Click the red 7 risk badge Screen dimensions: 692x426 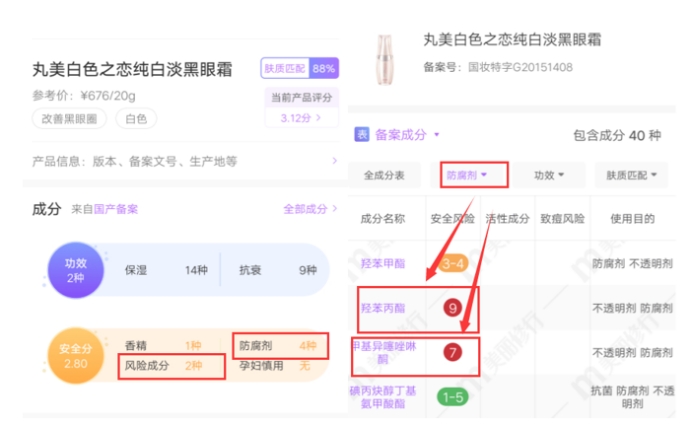coord(452,353)
